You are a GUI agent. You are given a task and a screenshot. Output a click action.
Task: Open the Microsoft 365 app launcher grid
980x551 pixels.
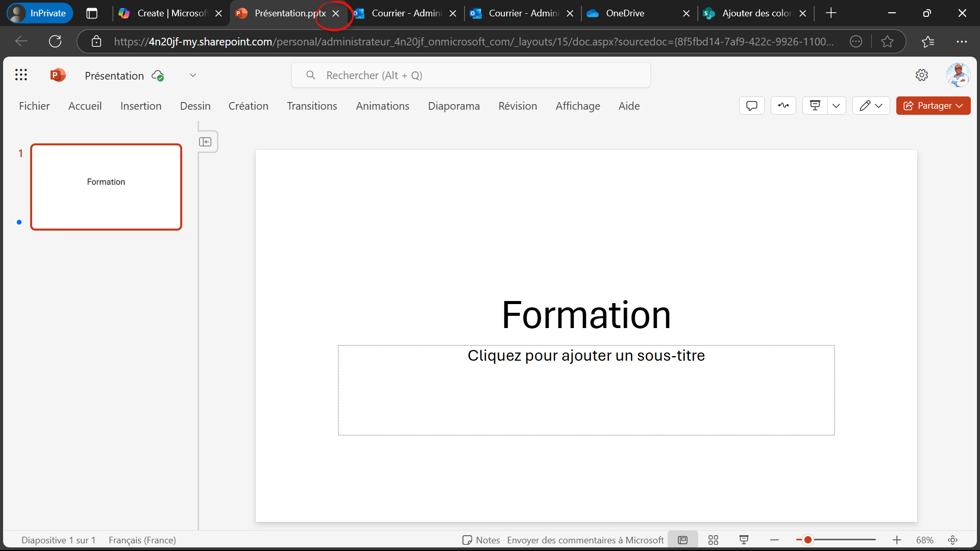pyautogui.click(x=21, y=75)
